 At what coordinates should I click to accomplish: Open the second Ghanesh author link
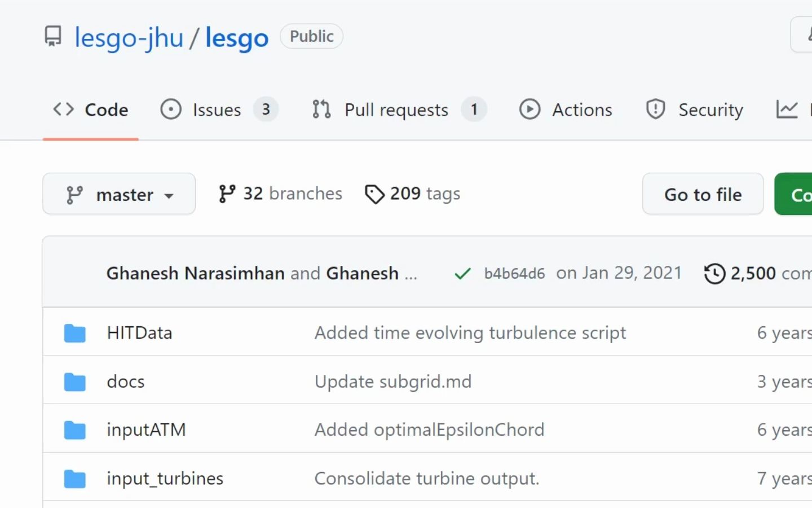363,273
